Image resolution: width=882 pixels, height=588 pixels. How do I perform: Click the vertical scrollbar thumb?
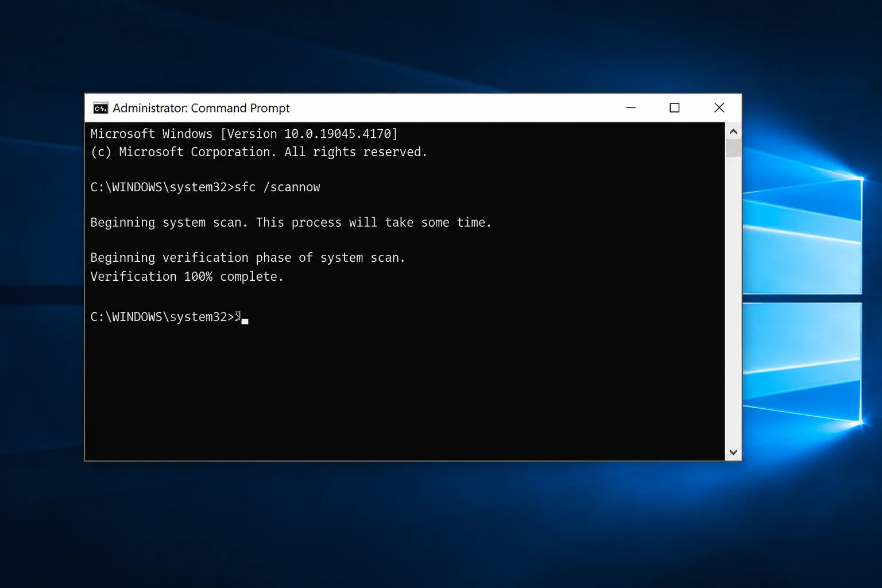pyautogui.click(x=733, y=148)
